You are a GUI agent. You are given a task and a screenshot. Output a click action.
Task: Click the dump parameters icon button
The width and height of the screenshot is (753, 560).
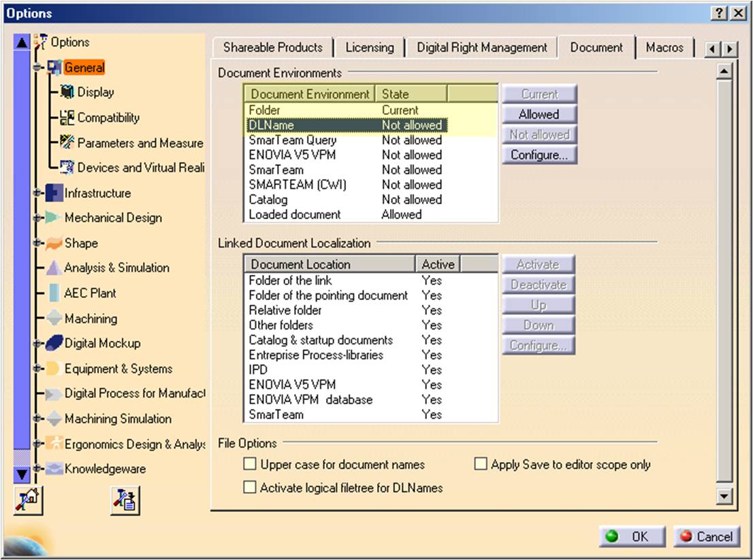click(x=125, y=501)
